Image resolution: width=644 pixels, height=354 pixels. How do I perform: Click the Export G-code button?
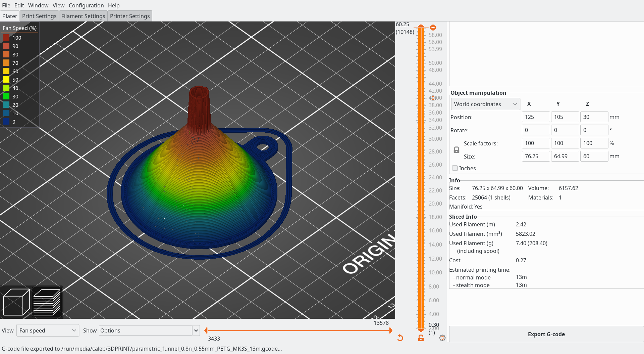coord(546,334)
